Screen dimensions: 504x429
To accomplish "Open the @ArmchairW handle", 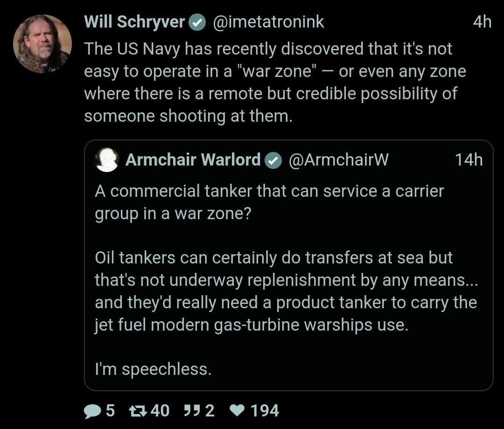I will [338, 160].
